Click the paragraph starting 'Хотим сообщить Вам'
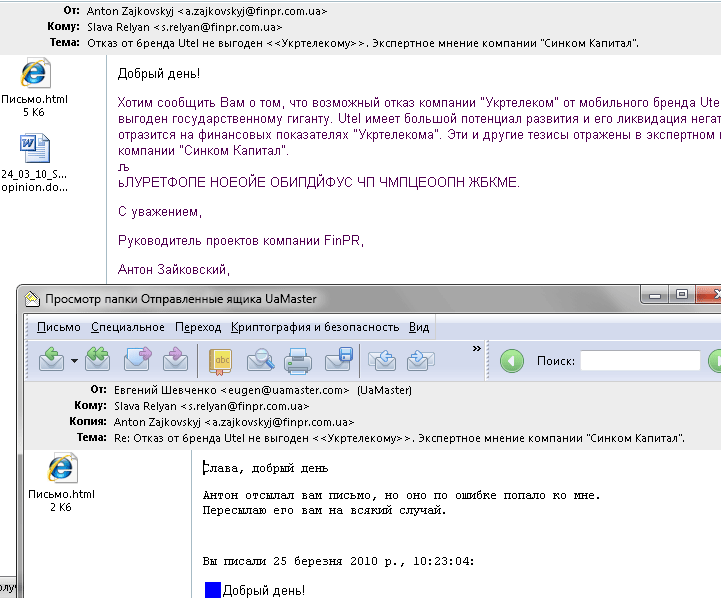 [419, 126]
